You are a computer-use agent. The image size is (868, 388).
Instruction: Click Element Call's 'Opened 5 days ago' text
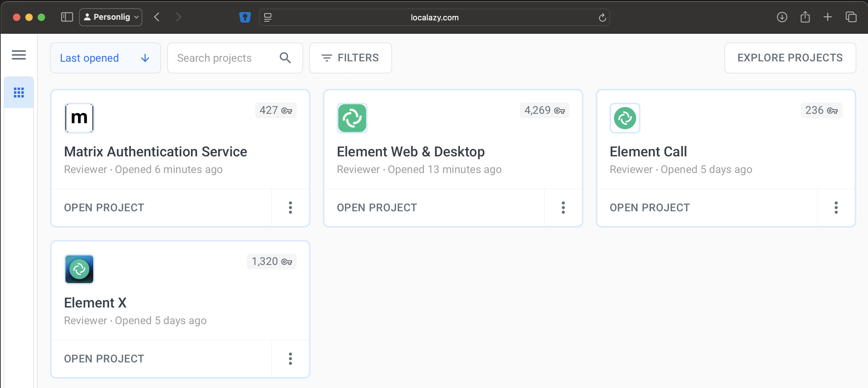pyautogui.click(x=706, y=169)
